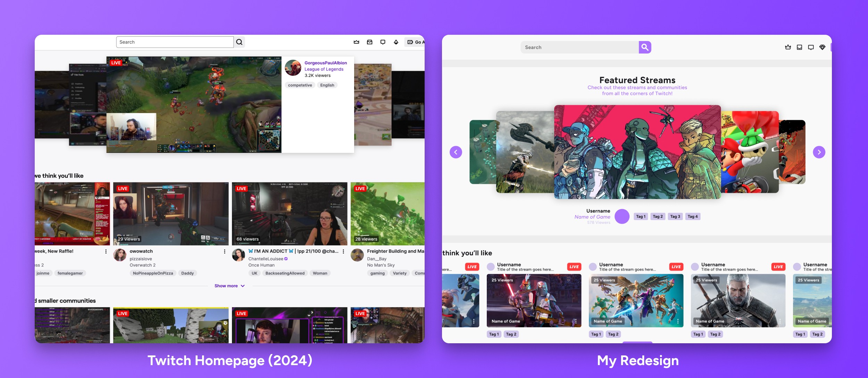Select the NoPineappleOnPizza tag
Image resolution: width=868 pixels, height=378 pixels.
(x=153, y=273)
